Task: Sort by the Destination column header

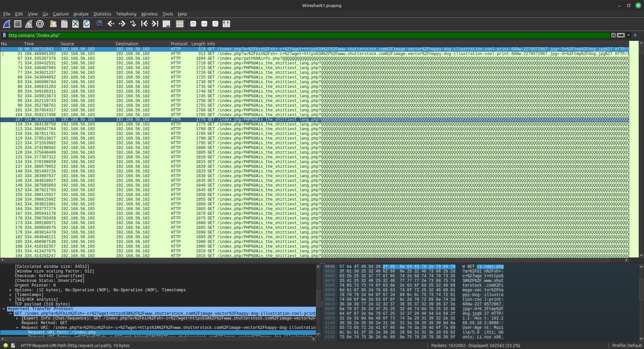Action: 142,44
